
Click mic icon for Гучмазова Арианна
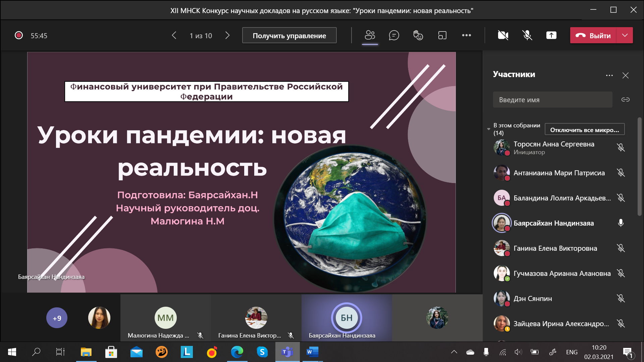point(621,273)
